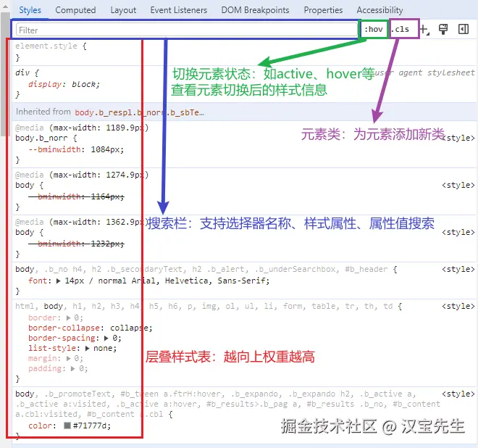Click the border-collapse: collapse declaration
478x448 pixels.
click(x=91, y=328)
